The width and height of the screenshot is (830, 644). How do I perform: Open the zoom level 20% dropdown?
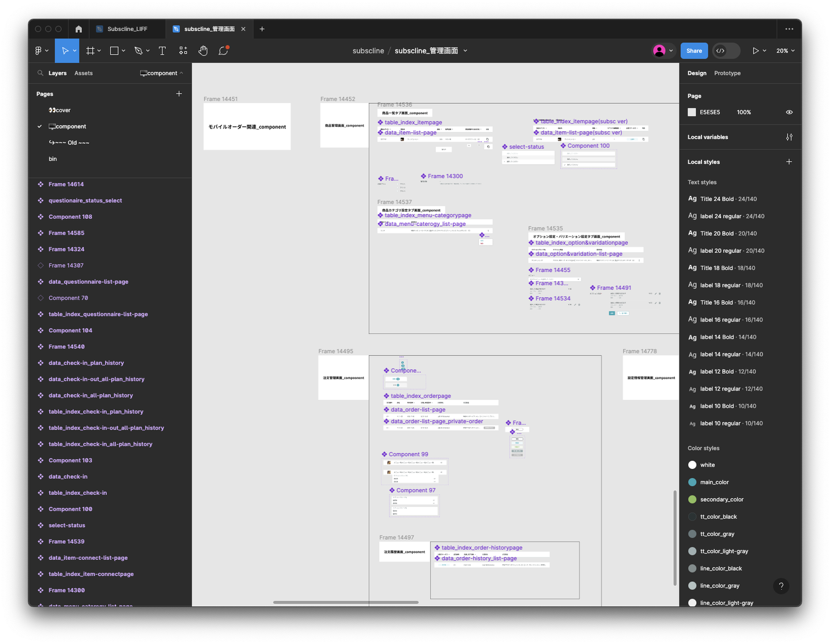click(x=785, y=51)
